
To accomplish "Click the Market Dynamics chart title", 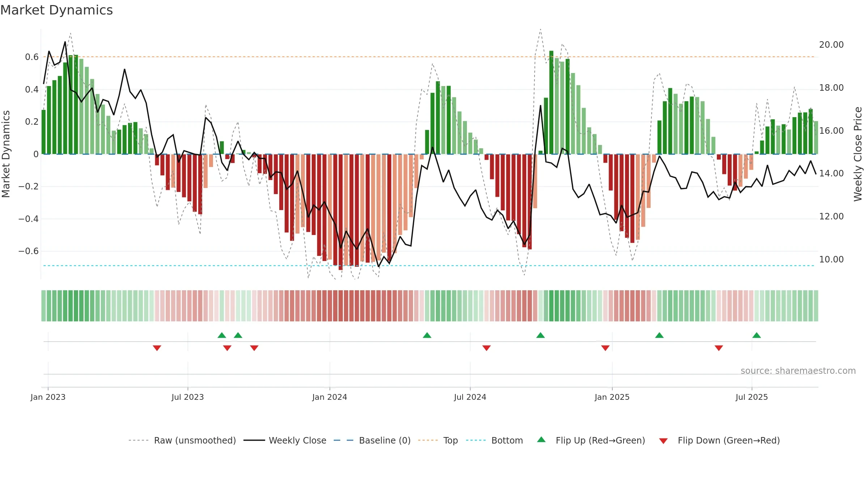I will coord(57,10).
